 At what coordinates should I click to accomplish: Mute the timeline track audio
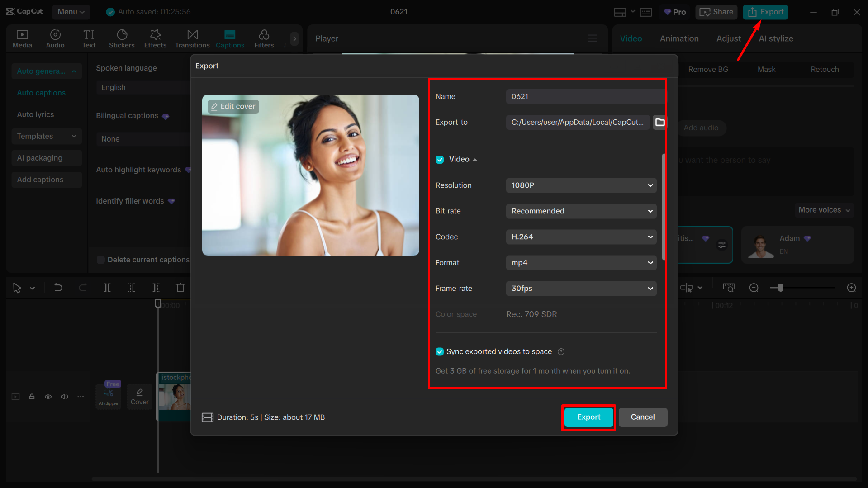point(65,397)
